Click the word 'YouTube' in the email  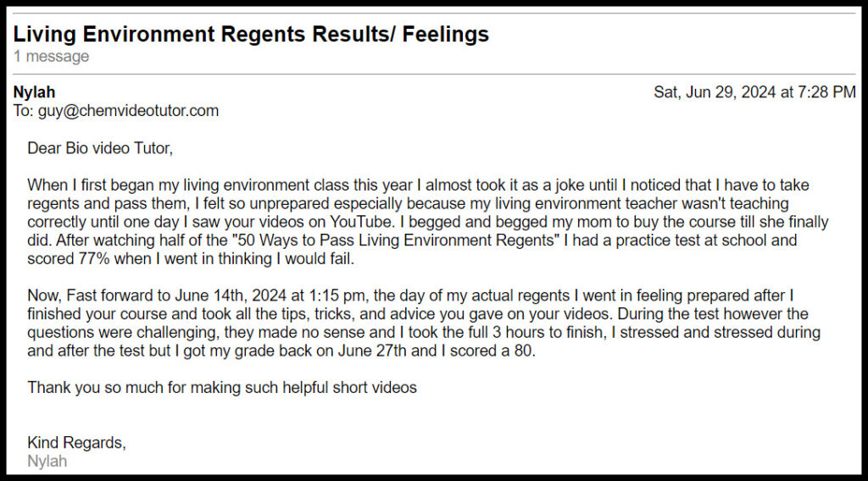tap(360, 222)
